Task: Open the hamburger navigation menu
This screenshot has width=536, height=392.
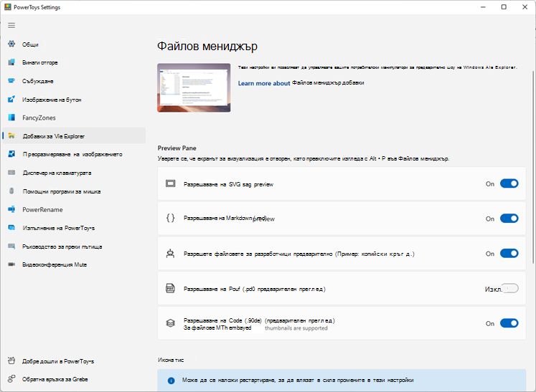Action: click(11, 25)
